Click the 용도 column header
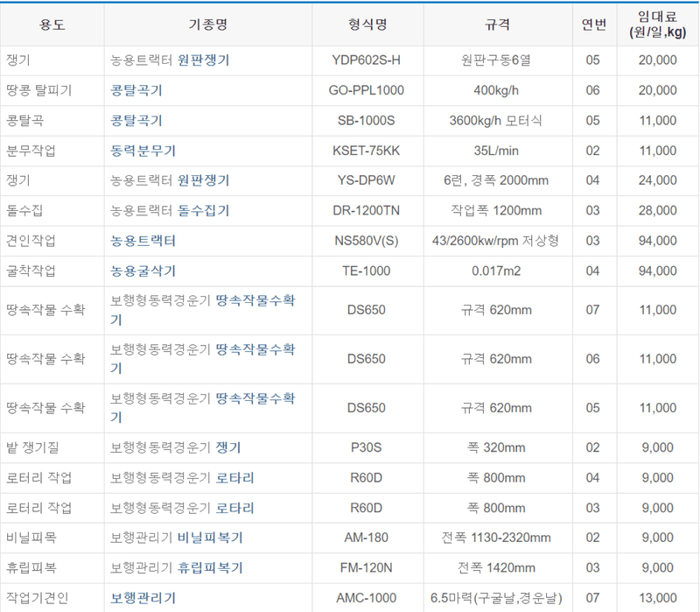The height and width of the screenshot is (612, 700). coord(50,24)
